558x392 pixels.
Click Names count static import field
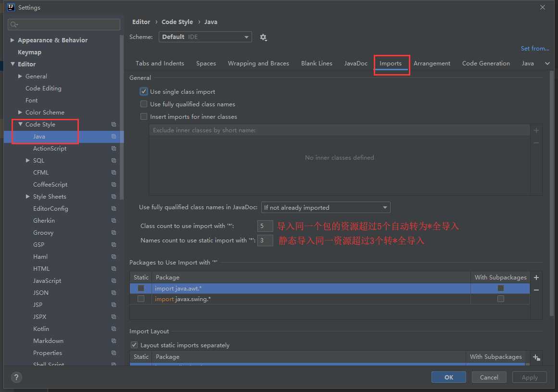pyautogui.click(x=265, y=240)
